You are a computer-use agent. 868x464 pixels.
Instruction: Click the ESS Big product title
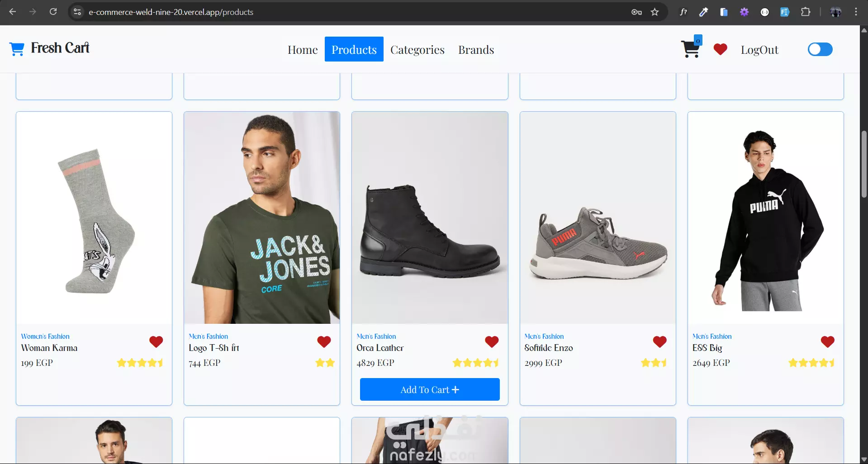point(707,348)
